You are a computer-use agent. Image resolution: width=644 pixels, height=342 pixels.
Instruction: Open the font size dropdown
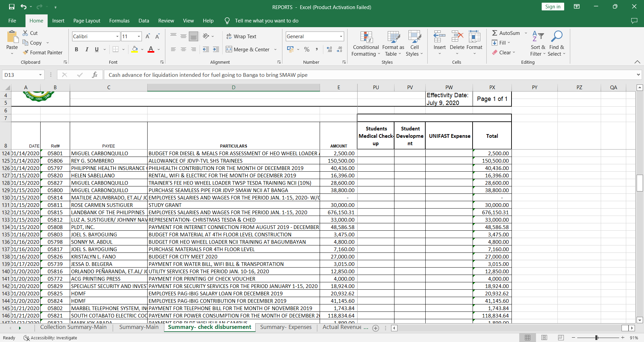pyautogui.click(x=139, y=36)
